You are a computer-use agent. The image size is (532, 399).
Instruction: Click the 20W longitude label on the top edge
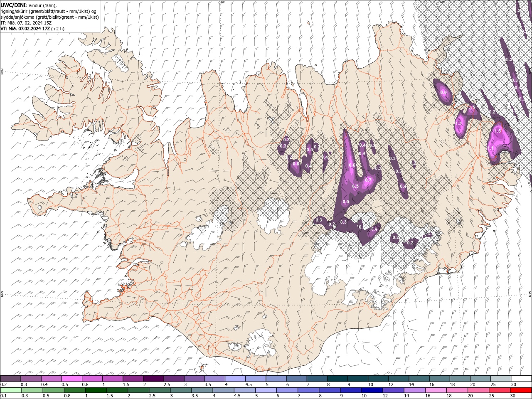click(222, 2)
